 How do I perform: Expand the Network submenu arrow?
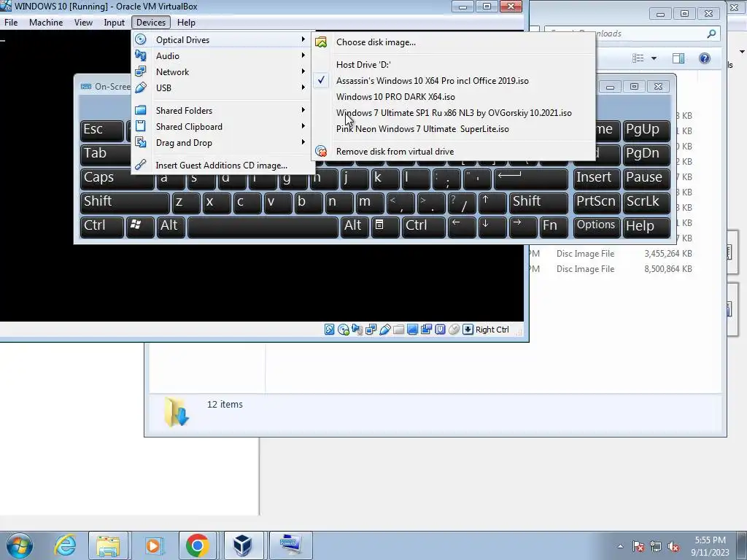coord(303,71)
